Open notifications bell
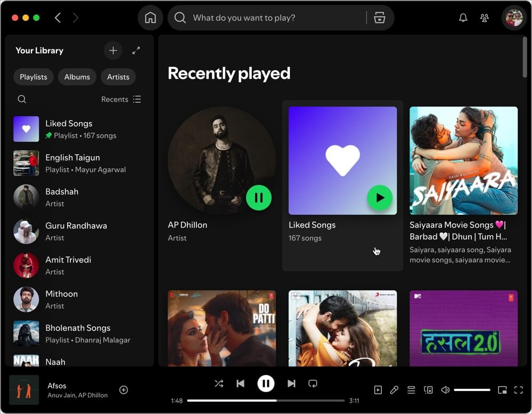 (x=463, y=18)
